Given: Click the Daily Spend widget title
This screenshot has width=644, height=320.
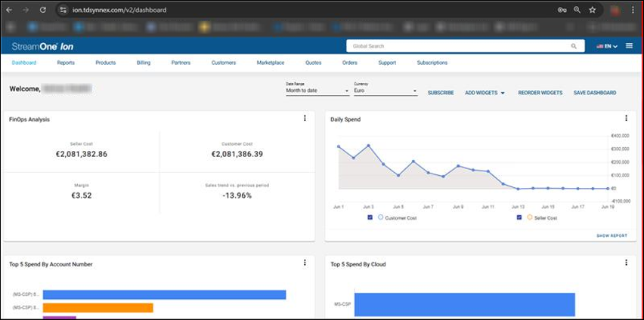Looking at the screenshot, I should [x=346, y=119].
